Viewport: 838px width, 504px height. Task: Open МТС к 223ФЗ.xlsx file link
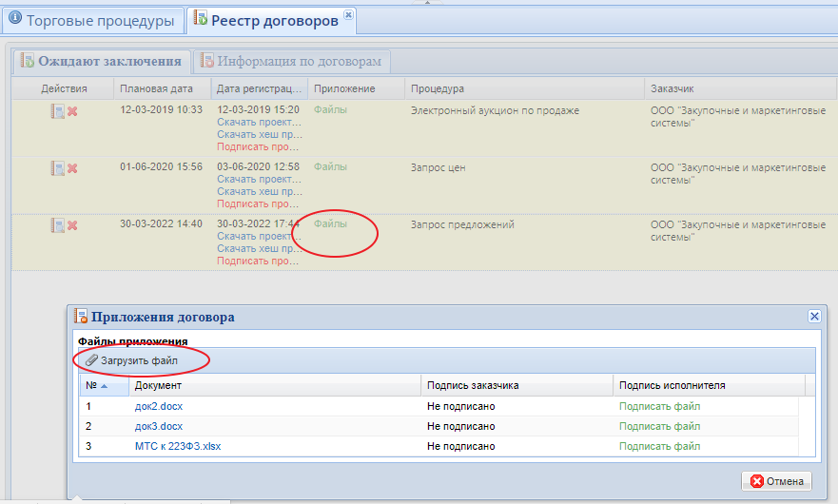tap(177, 446)
